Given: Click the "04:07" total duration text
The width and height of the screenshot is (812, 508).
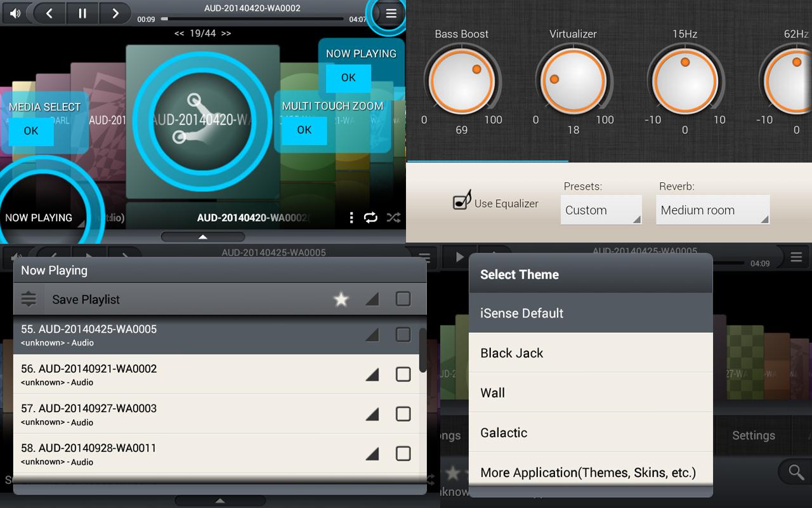Looking at the screenshot, I should [x=358, y=20].
